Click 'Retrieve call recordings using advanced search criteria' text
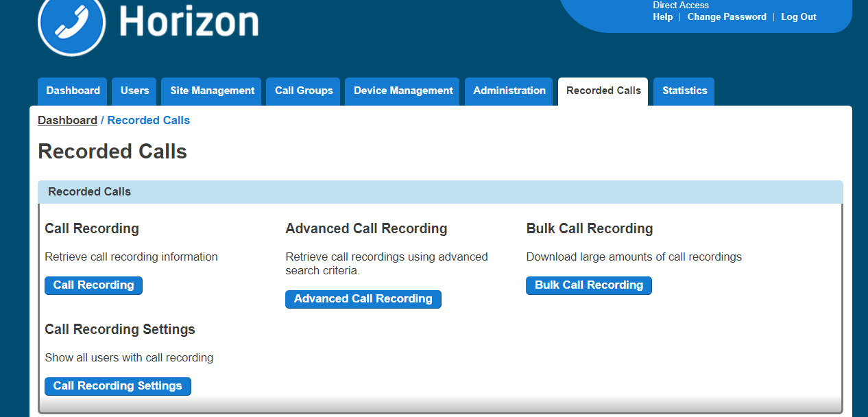The width and height of the screenshot is (868, 417). [x=387, y=264]
